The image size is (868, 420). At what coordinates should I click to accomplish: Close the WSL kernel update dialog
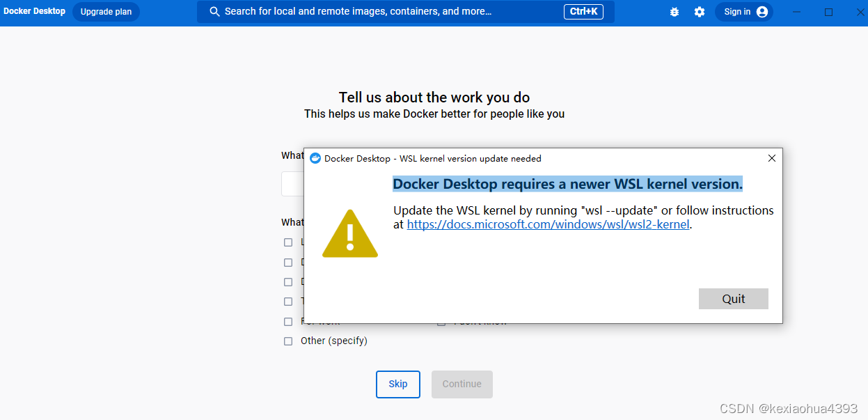tap(771, 158)
